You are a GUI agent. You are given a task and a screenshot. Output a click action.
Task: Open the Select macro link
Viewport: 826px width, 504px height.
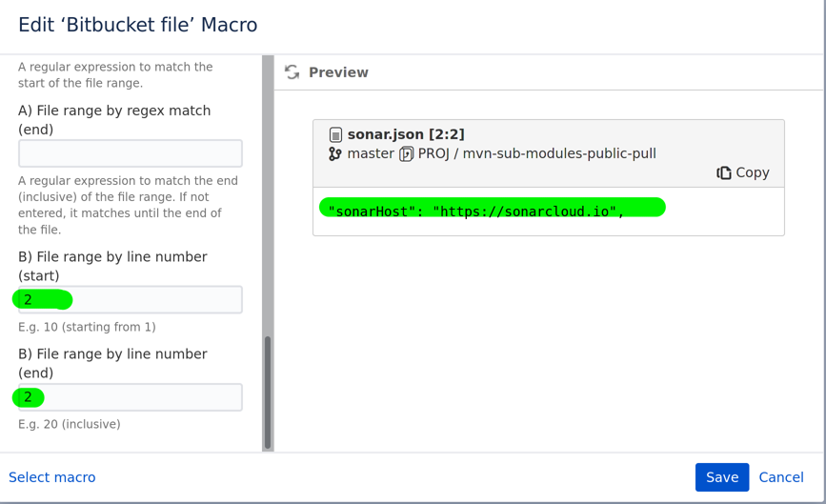52,477
